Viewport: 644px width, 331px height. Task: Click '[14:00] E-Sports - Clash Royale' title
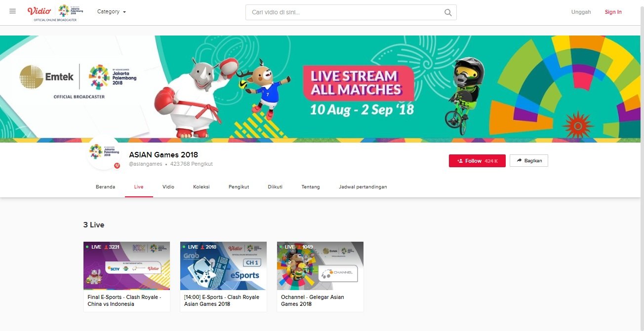coord(222,300)
